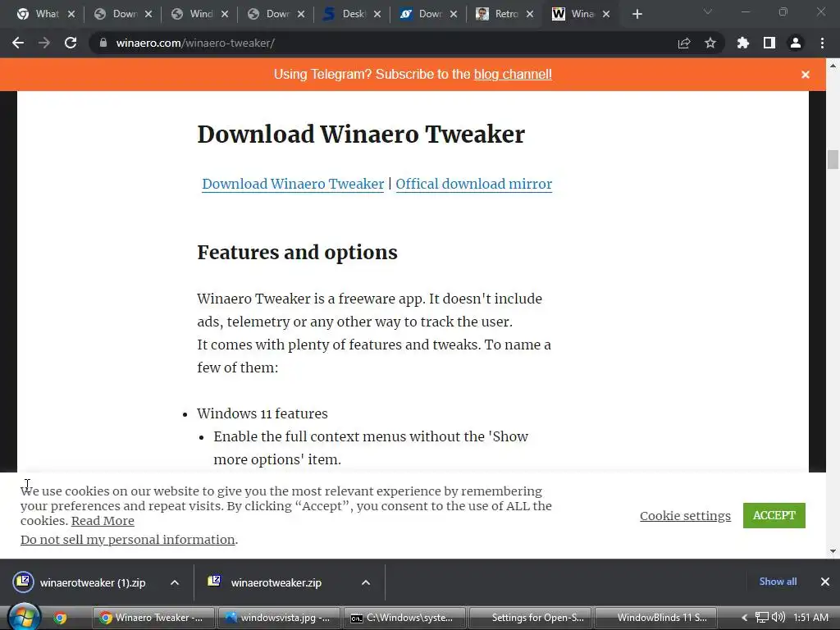The image size is (840, 630).
Task: Click the address bar URL
Action: pyautogui.click(x=195, y=43)
